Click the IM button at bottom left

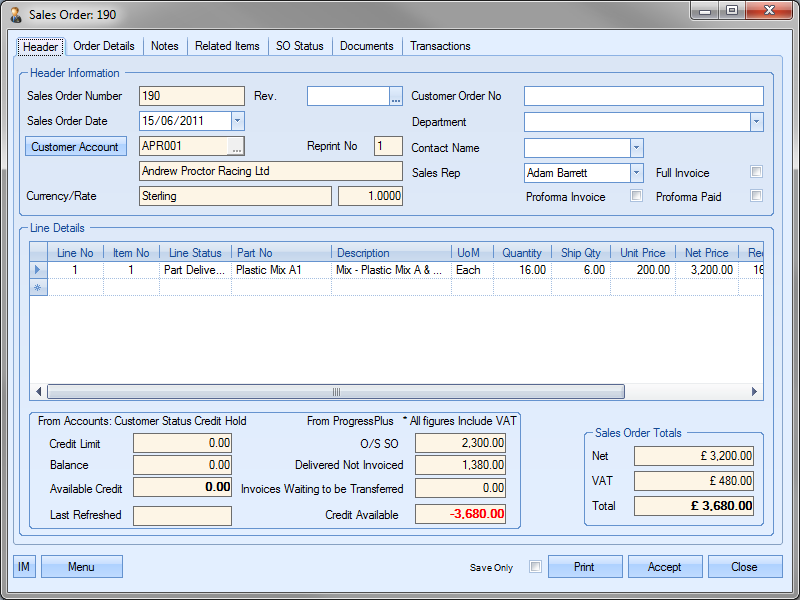(x=24, y=567)
